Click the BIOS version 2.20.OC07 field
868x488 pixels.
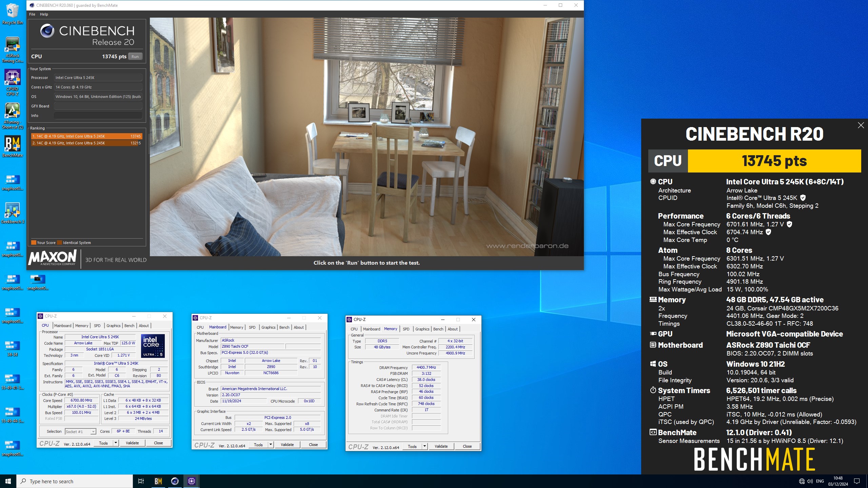[271, 395]
